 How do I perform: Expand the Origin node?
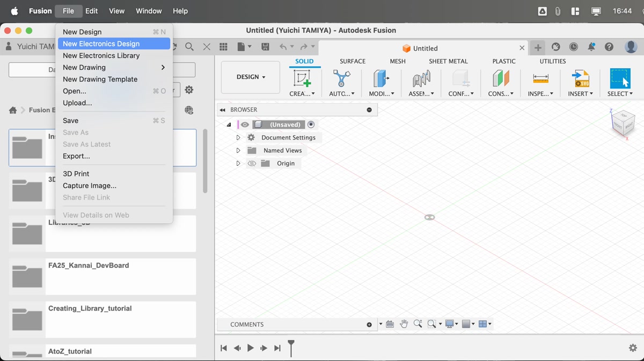[238, 163]
